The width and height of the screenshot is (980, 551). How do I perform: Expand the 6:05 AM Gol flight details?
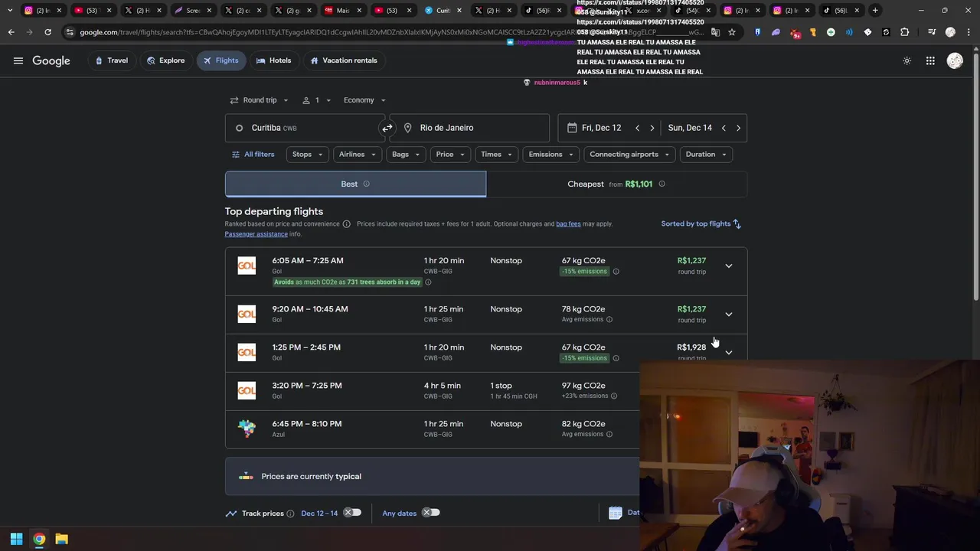(728, 266)
